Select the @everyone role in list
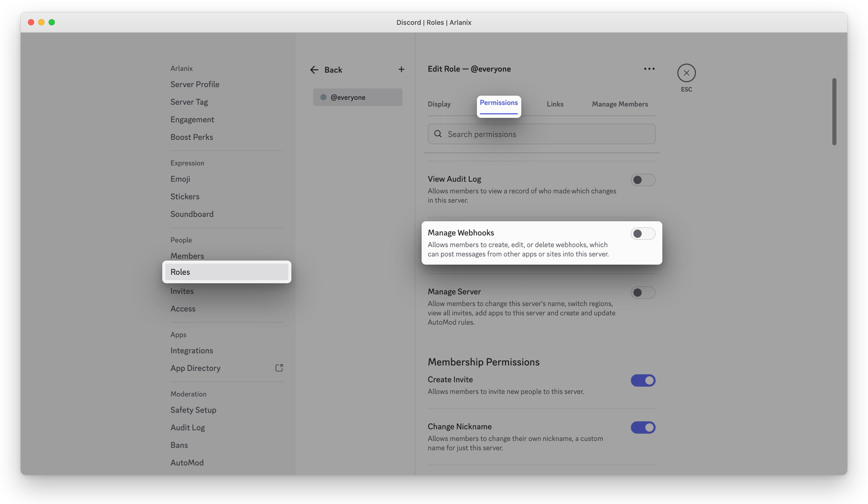 pyautogui.click(x=357, y=97)
